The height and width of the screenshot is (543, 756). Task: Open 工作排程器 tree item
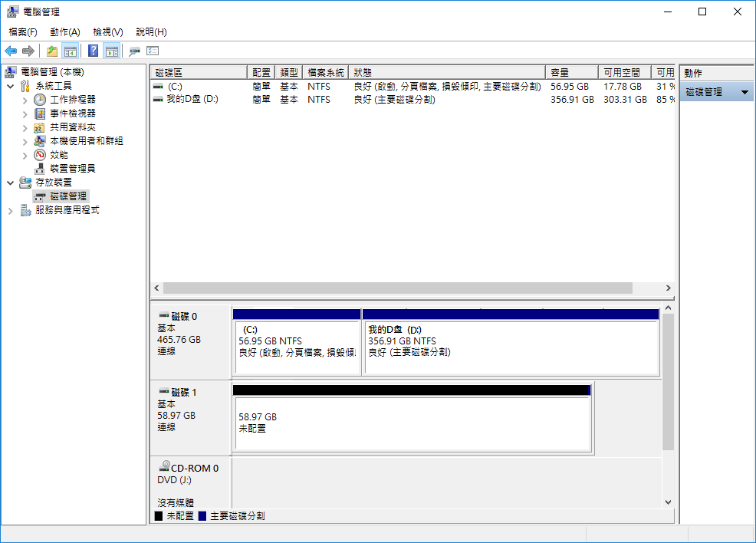click(x=73, y=100)
